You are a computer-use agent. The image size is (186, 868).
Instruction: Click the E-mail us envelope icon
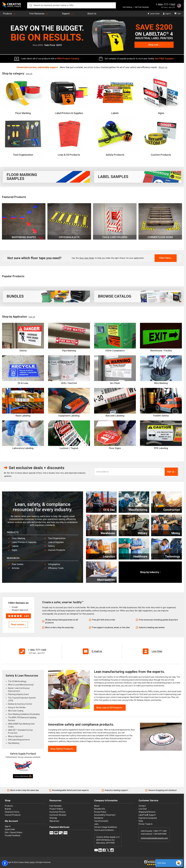click(x=86, y=651)
